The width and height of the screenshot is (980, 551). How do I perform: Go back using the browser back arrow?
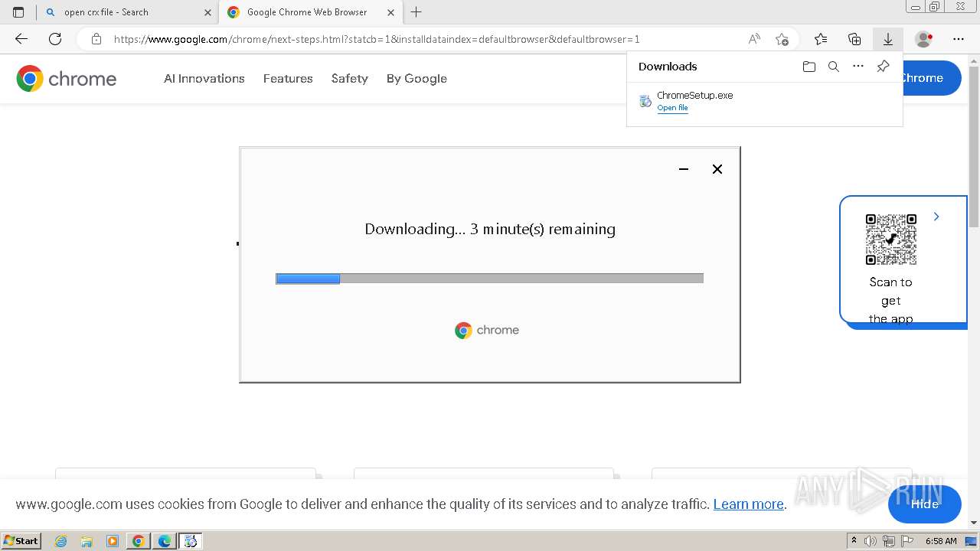tap(21, 39)
